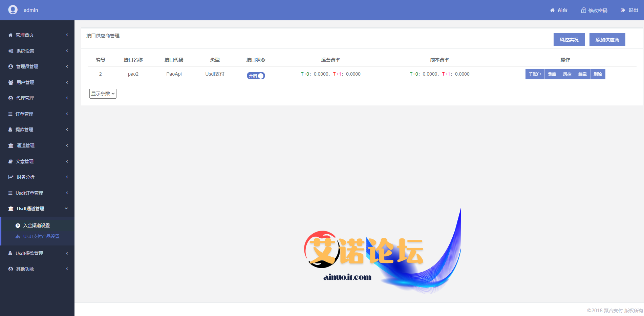Click the list icon for Usdt订单管理
This screenshot has width=644, height=316.
point(10,193)
